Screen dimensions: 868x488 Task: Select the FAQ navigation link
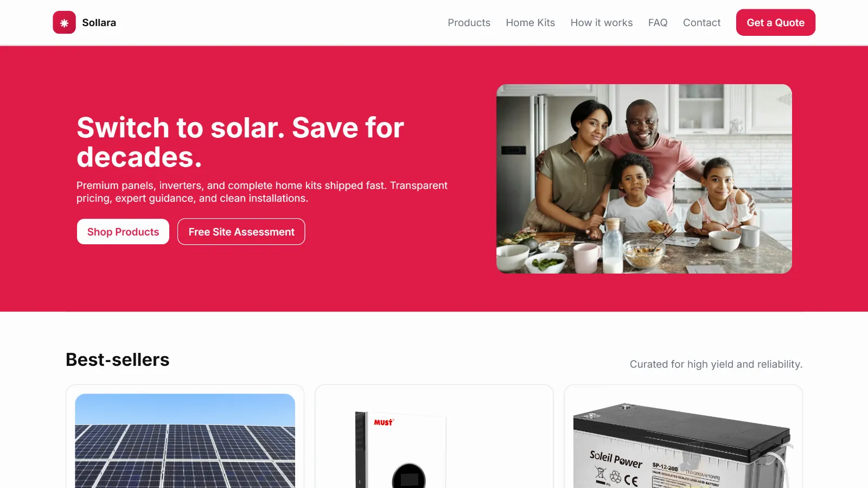[x=658, y=22]
